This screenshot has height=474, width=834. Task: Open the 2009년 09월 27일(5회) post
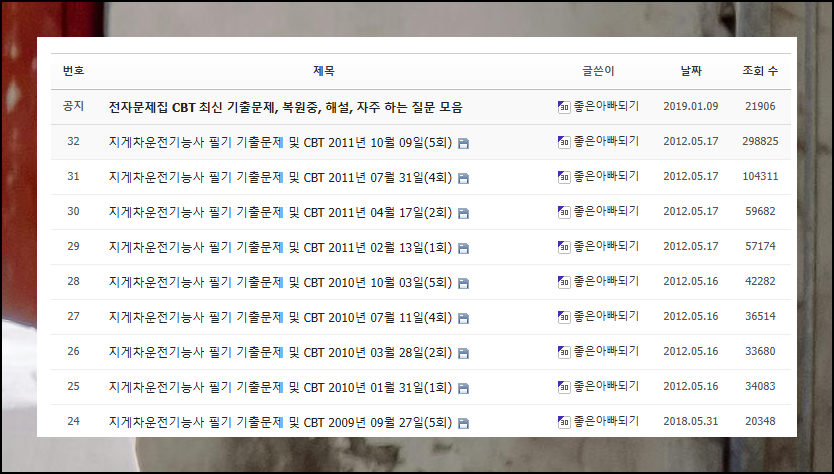tap(280, 422)
